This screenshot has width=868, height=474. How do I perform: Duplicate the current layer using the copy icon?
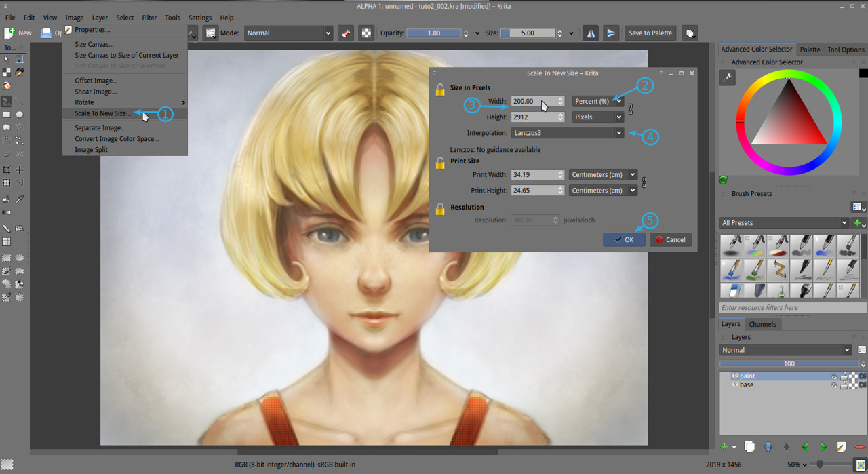click(x=750, y=446)
